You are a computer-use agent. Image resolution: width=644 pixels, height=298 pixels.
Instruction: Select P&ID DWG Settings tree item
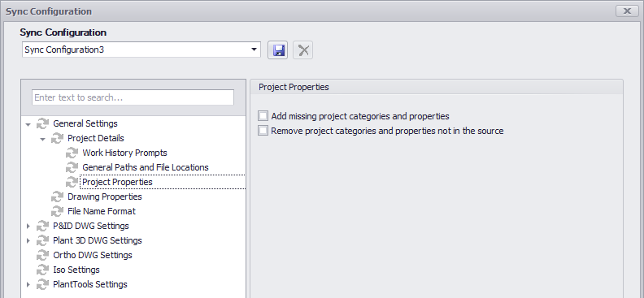91,226
